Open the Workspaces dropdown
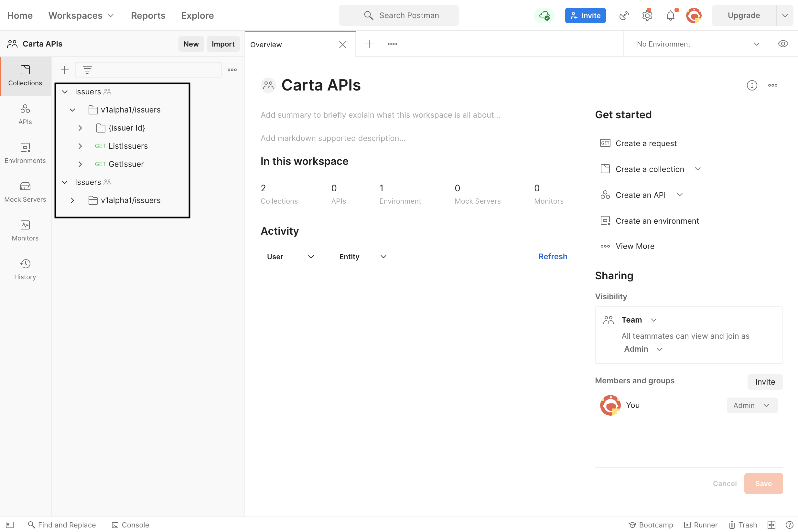 tap(81, 16)
